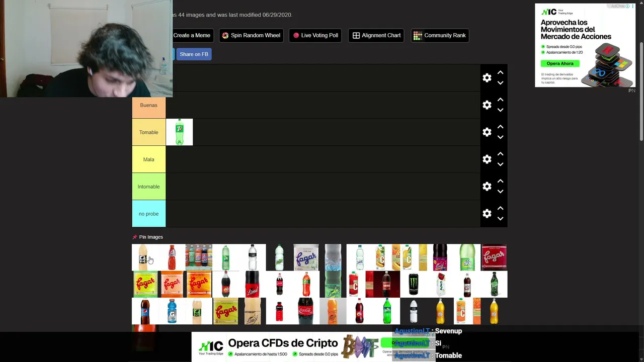Select the beige Limol bottle close-up
This screenshot has width=644, height=362.
click(x=252, y=311)
